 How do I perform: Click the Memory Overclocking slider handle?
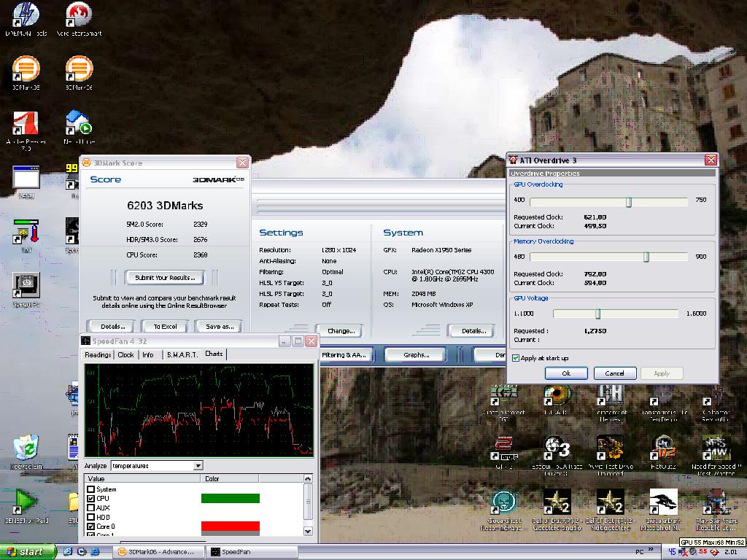tap(646, 257)
